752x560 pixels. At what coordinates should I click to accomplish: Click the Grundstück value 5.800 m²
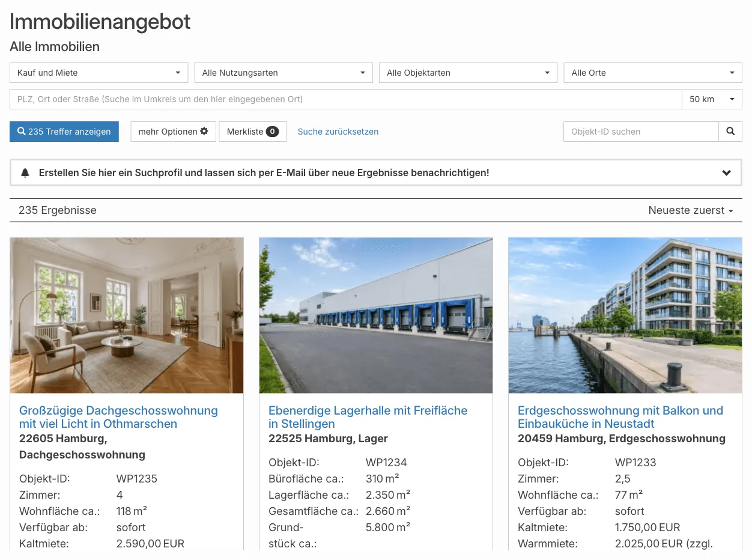388,528
